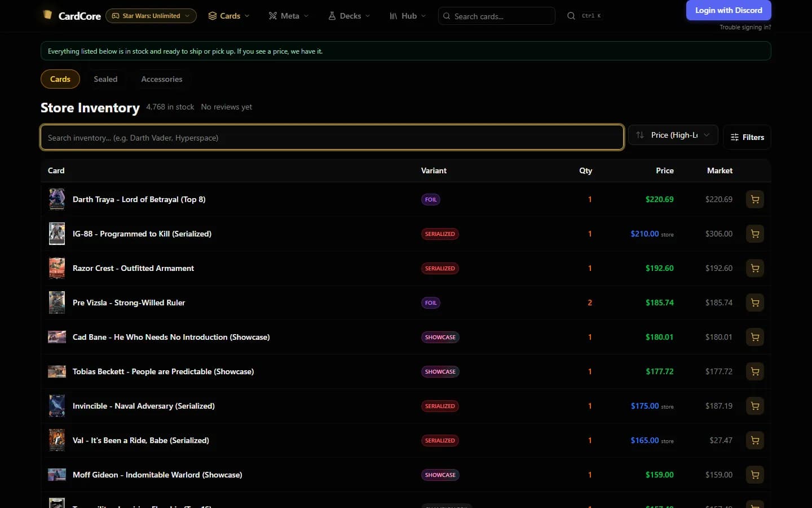Screen dimensions: 812x508
Task: Focus the Search cards field in header
Action: click(496, 16)
